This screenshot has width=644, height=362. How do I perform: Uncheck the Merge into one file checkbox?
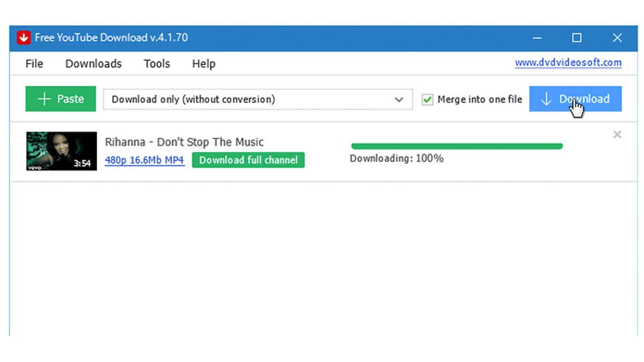(427, 100)
